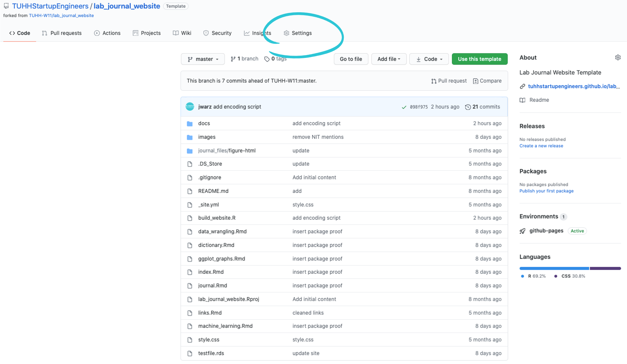Viewport: 627px width, 364px height.
Task: Click the Compare link
Action: pyautogui.click(x=487, y=81)
